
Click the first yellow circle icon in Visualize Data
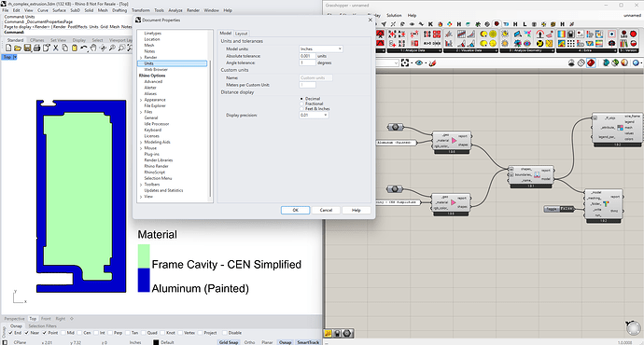click(x=483, y=34)
